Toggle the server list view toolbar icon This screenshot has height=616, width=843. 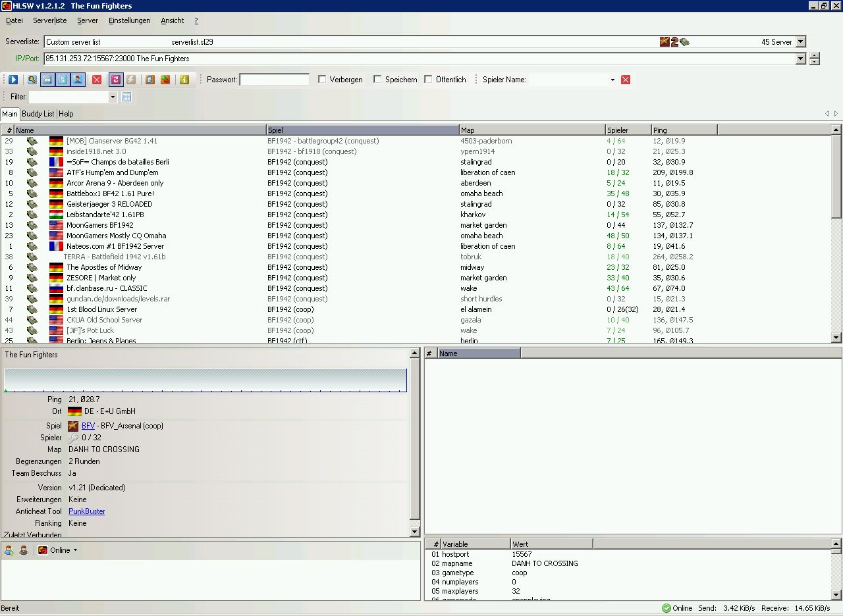pos(47,80)
